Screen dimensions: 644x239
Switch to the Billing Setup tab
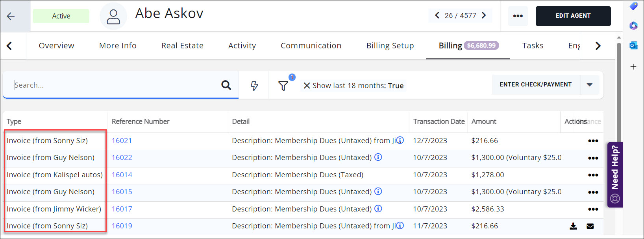click(390, 46)
